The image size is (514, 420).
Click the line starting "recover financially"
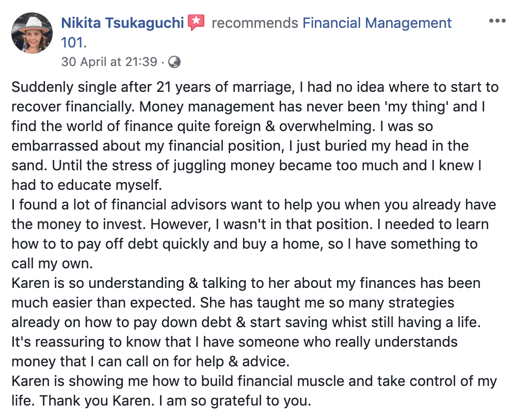click(x=250, y=106)
